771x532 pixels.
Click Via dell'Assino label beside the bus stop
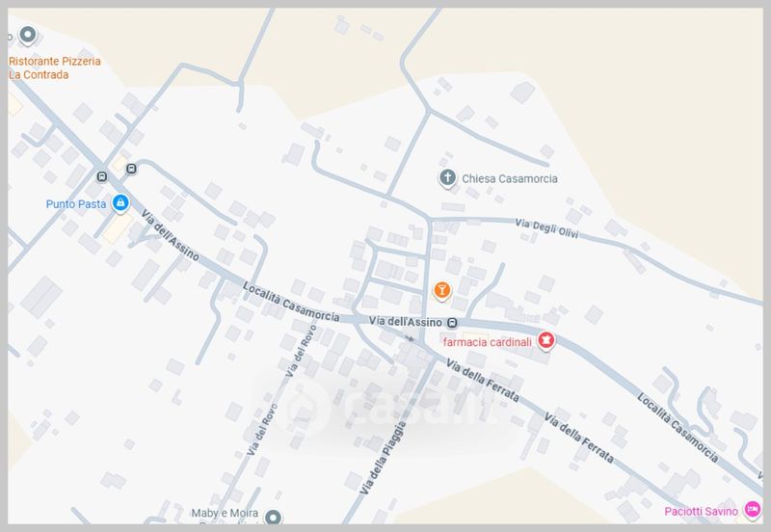point(406,322)
